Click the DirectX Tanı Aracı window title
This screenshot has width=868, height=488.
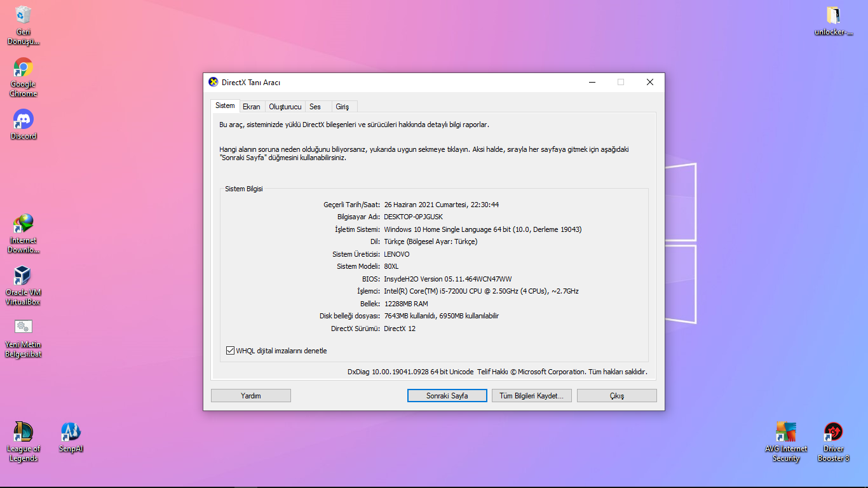click(x=251, y=83)
